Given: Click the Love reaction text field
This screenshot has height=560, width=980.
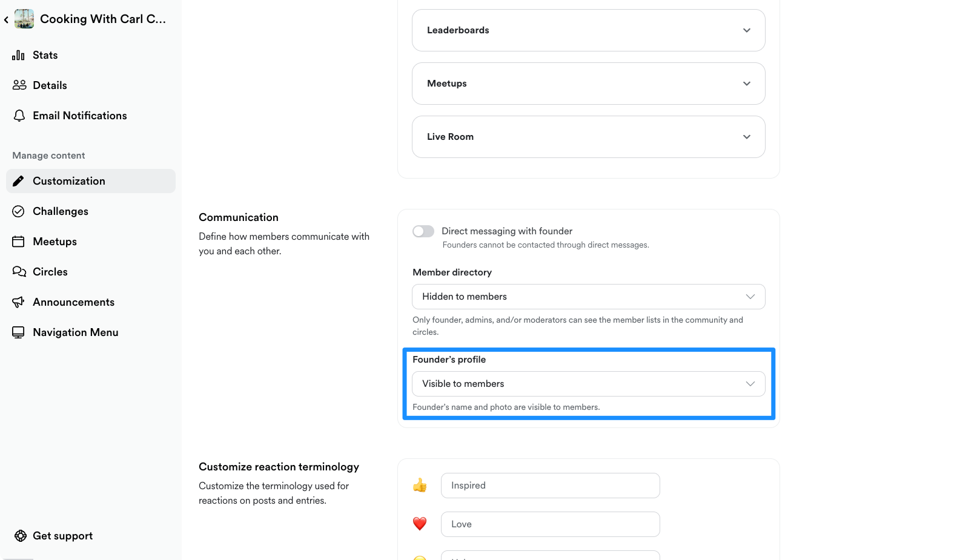Looking at the screenshot, I should [550, 524].
